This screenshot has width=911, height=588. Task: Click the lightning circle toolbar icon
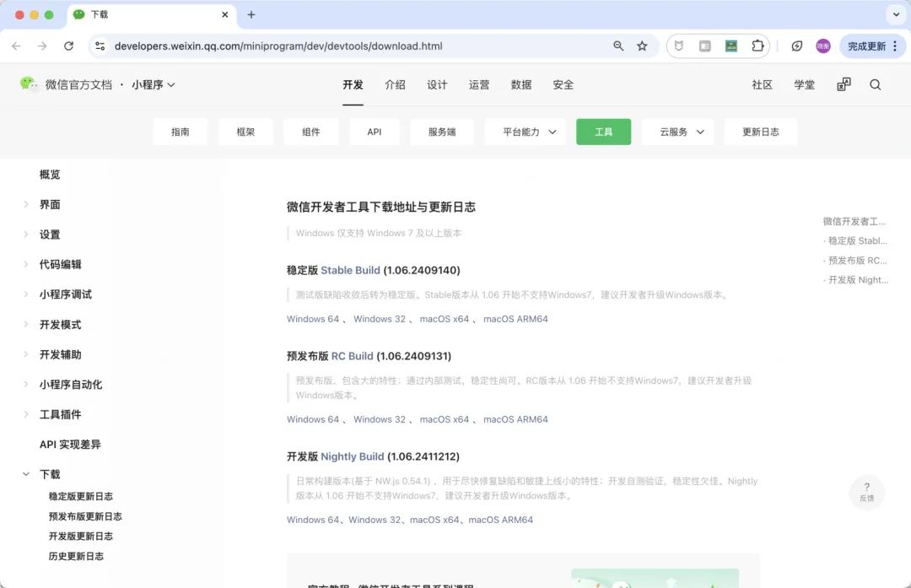pyautogui.click(x=796, y=46)
